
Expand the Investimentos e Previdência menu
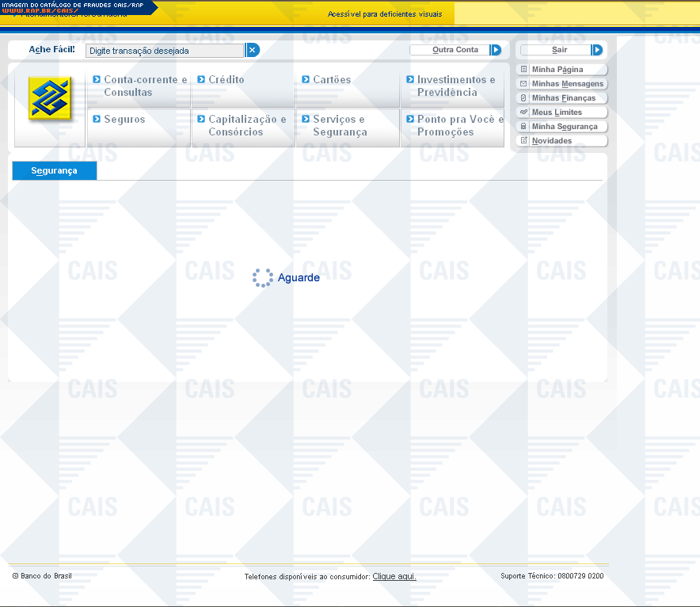tap(453, 86)
